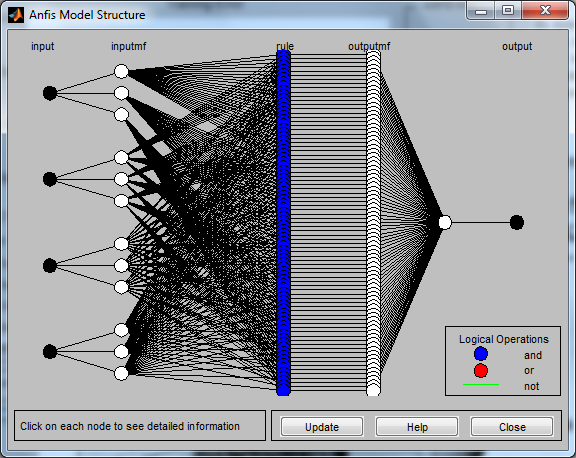Select the bottommost inputmf white node
This screenshot has width=576, height=458.
point(121,373)
